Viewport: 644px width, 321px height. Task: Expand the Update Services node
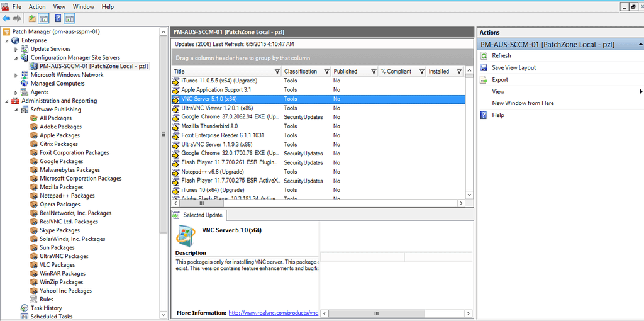16,49
